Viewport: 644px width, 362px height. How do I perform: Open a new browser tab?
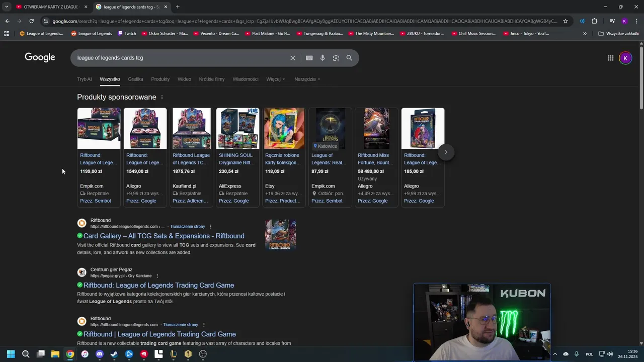(178, 7)
